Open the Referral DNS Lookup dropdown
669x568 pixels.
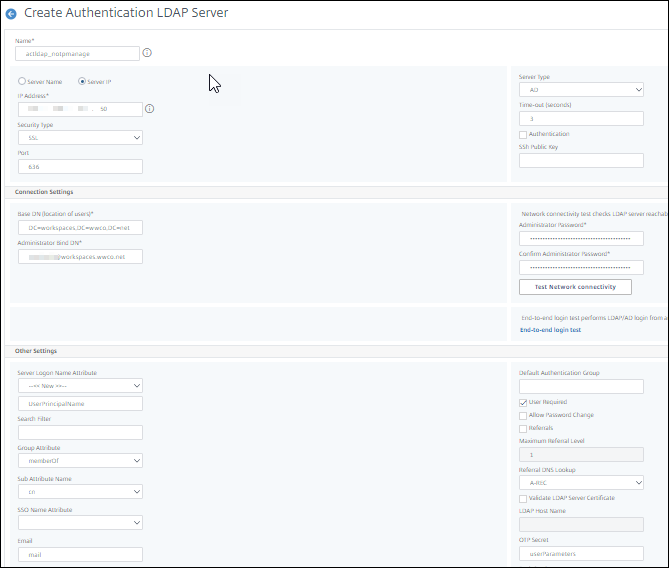coord(581,483)
